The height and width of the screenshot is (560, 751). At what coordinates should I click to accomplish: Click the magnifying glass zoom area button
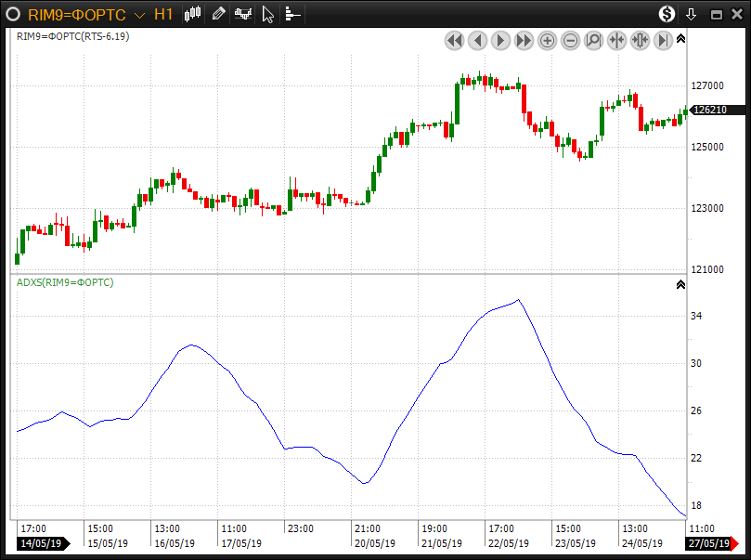point(593,40)
